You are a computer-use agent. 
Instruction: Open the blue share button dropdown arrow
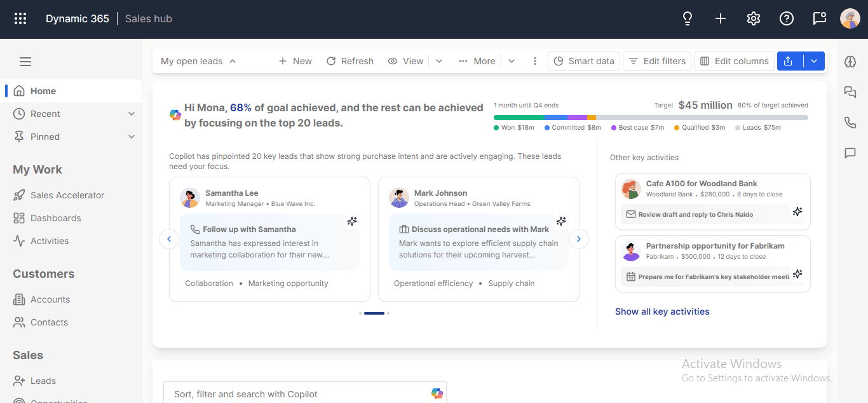click(x=814, y=61)
